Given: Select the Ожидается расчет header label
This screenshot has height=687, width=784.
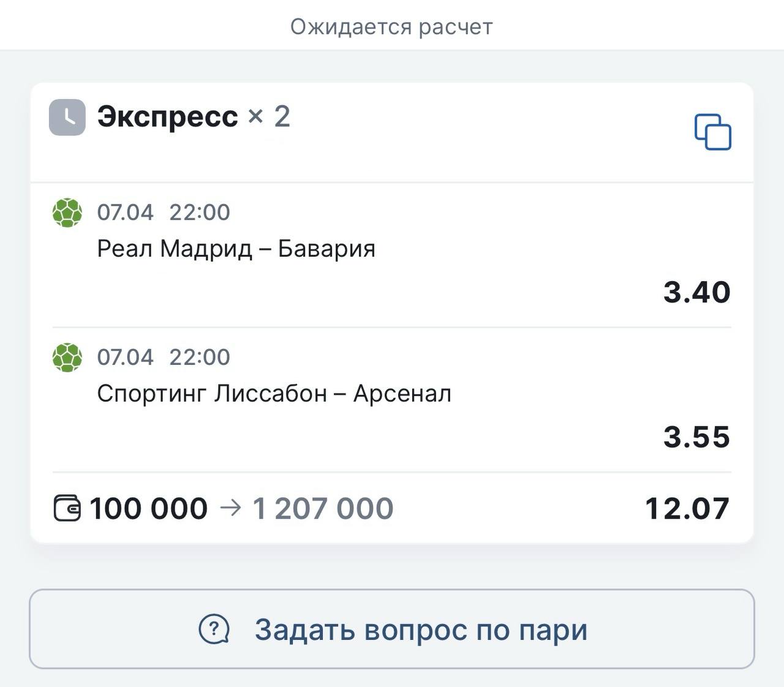Looking at the screenshot, I should pyautogui.click(x=391, y=27).
